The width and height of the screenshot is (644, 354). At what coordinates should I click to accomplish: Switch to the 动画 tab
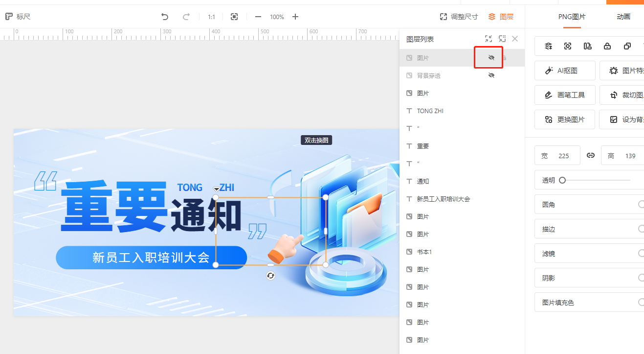(x=623, y=17)
